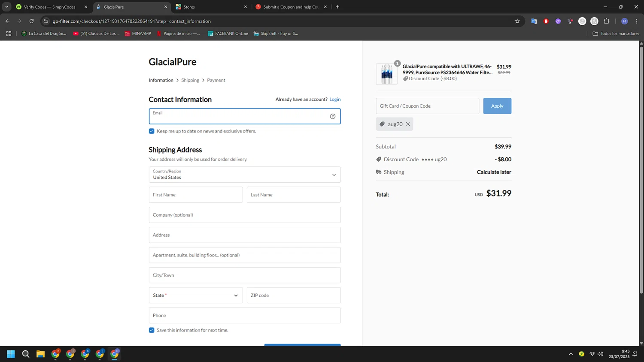Toggle Save this information checkbox
Viewport: 644px width, 362px height.
pyautogui.click(x=152, y=330)
